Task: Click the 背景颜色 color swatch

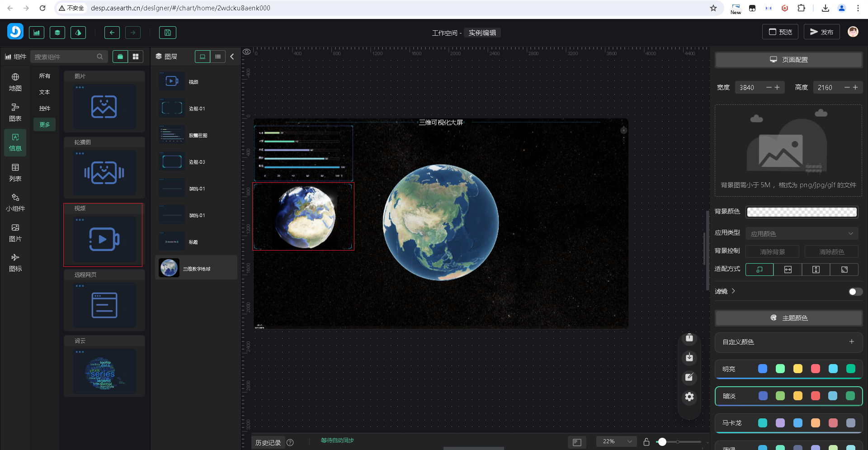Action: click(x=802, y=212)
